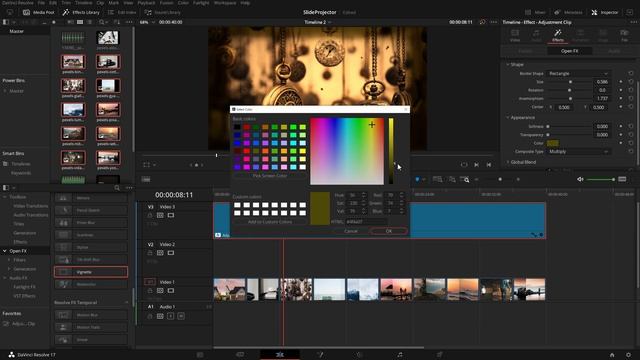This screenshot has height=360, width=640.
Task: Switch to the Cut page icon
Action: point(240,354)
